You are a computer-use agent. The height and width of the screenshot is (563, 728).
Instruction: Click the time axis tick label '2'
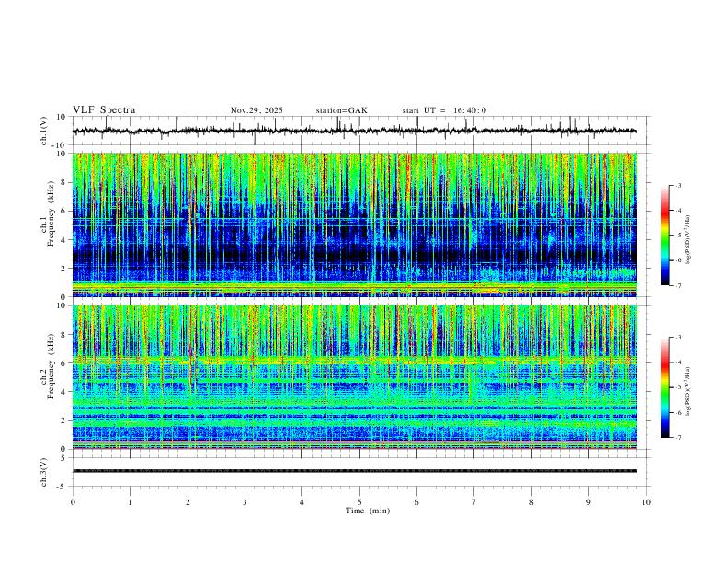pyautogui.click(x=188, y=502)
